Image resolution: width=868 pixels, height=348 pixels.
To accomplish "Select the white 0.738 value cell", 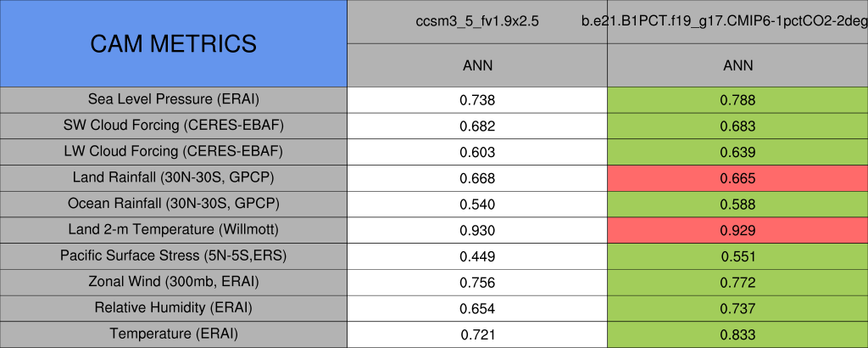I will click(477, 99).
